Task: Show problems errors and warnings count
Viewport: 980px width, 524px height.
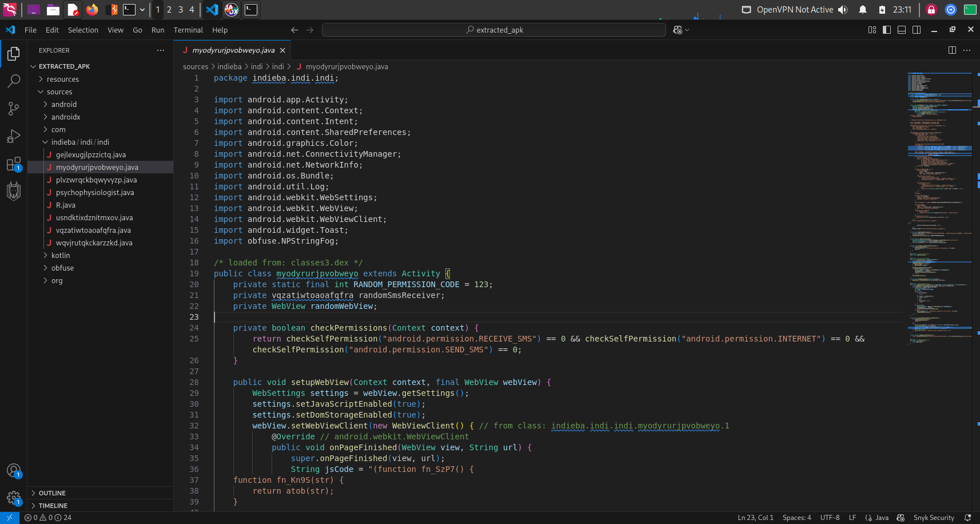Action: 48,518
